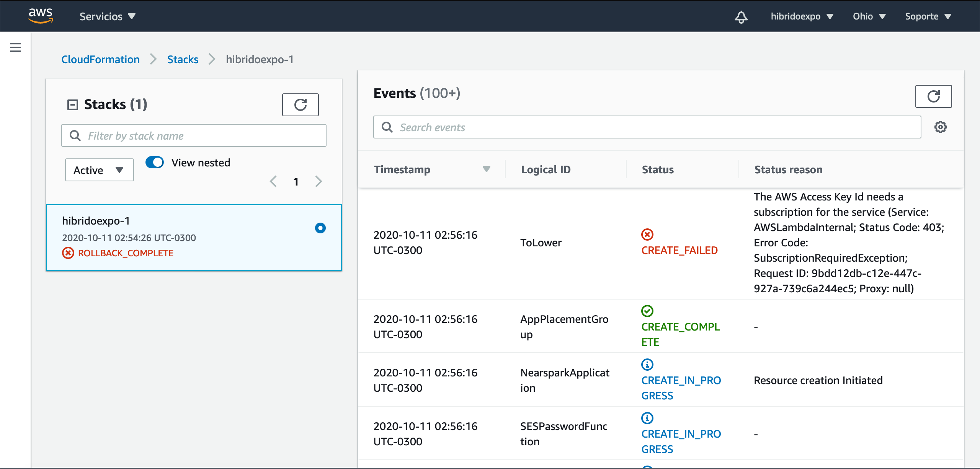Collapse the Stacks panel square icon
Screen dimensions: 980x469
coord(72,104)
